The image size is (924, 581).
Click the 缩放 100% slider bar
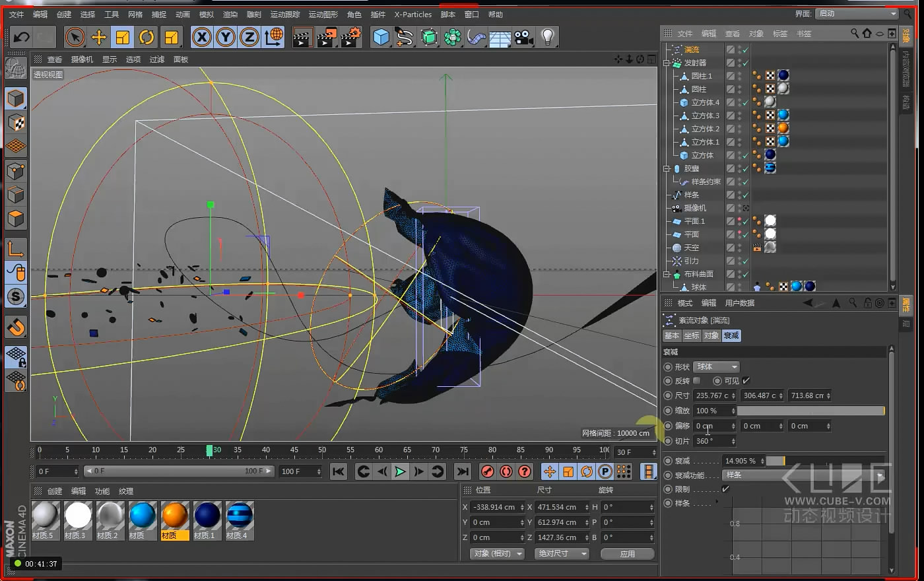point(810,411)
